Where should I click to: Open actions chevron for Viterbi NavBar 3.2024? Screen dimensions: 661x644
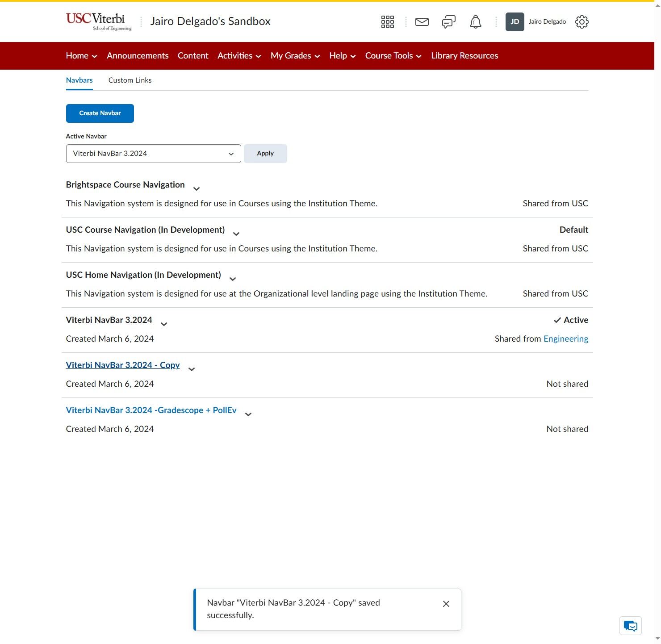[x=164, y=324]
